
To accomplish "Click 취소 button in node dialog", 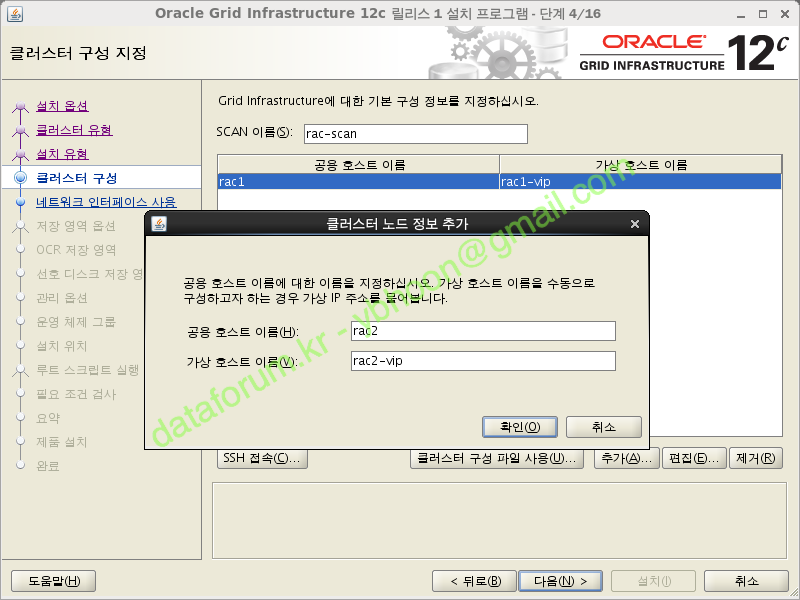I will coord(603,427).
